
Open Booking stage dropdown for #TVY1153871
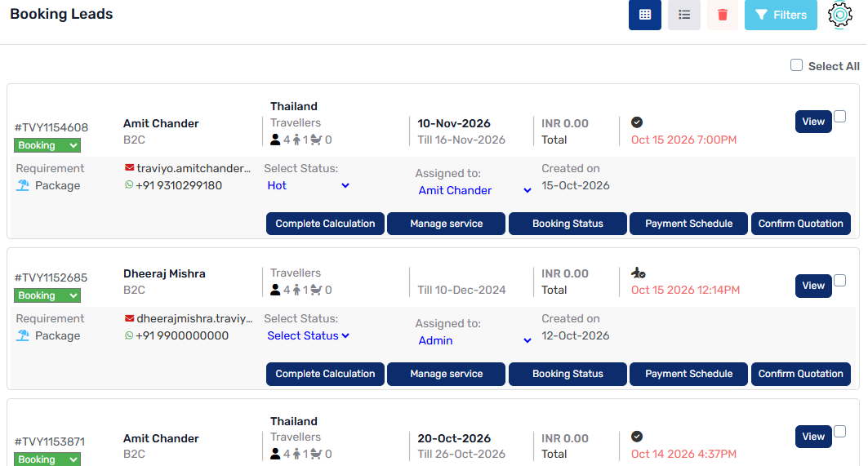pos(47,459)
